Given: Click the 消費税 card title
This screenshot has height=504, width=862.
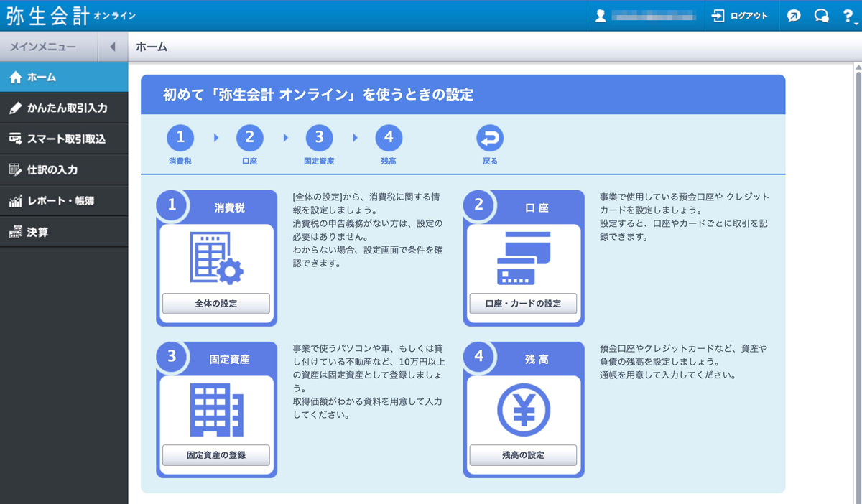Looking at the screenshot, I should 230,207.
